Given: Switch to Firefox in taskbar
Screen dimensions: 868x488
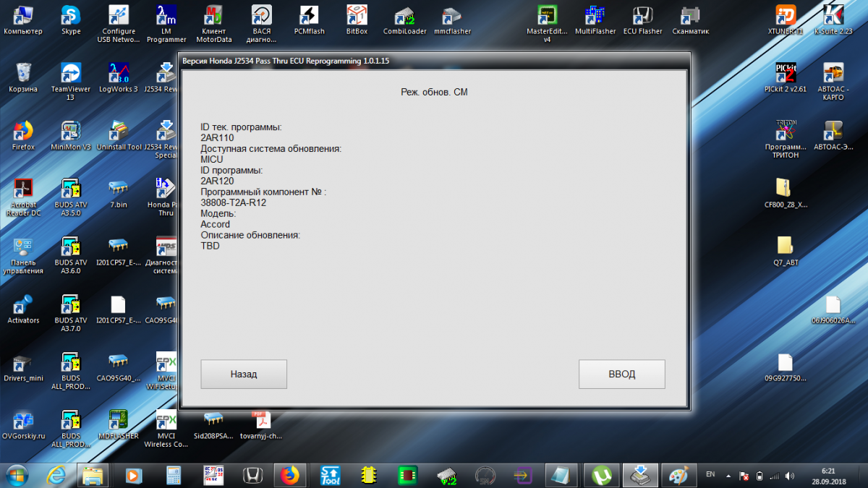Looking at the screenshot, I should click(x=290, y=475).
